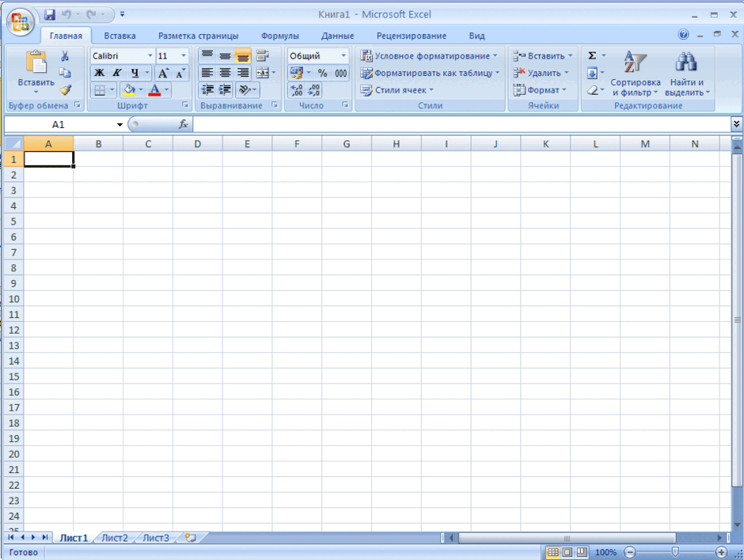Image resolution: width=744 pixels, height=560 pixels.
Task: Select column D header
Action: [x=197, y=144]
